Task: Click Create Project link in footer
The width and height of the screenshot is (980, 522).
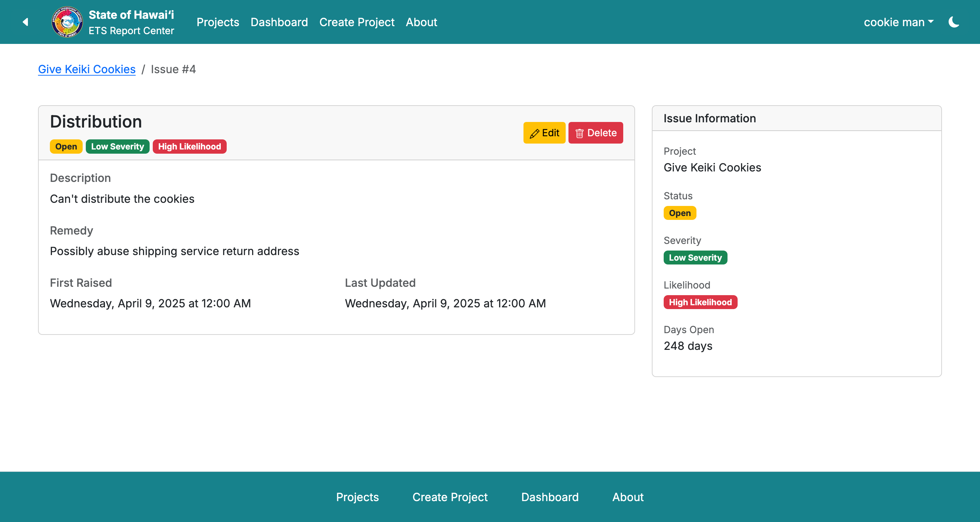Action: 450,497
